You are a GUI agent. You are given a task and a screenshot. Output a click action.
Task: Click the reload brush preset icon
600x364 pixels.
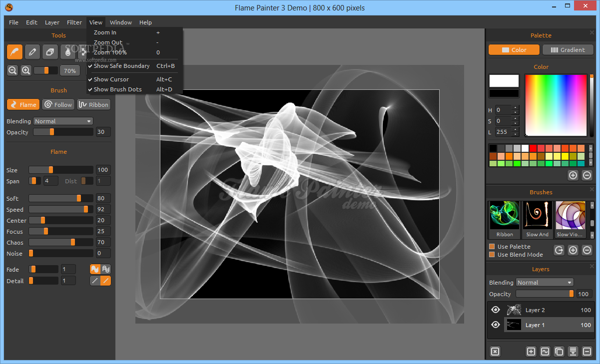(x=559, y=250)
